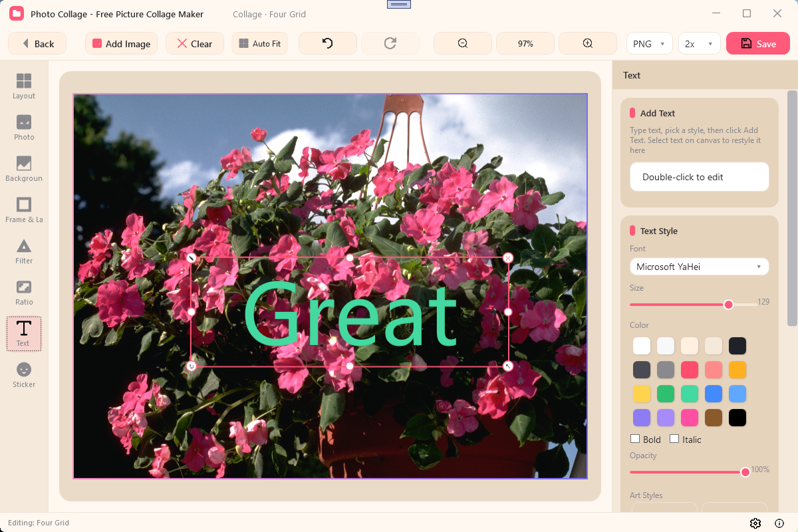
Task: Select the 'Great' text on canvas
Action: coord(350,315)
